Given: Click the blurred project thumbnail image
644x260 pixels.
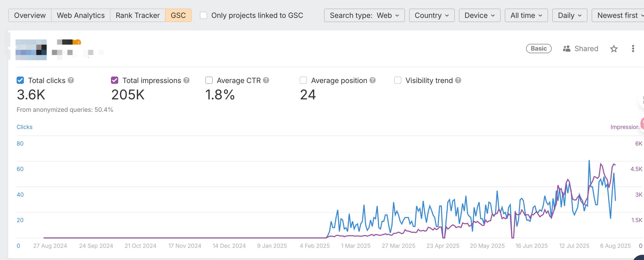Looking at the screenshot, I should (31, 50).
